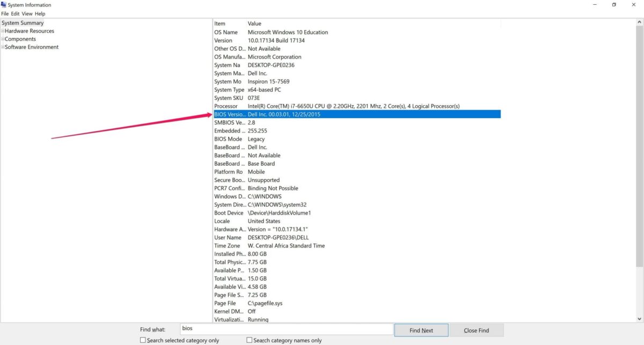Select the Page File Space 7.25 GB row

357,295
